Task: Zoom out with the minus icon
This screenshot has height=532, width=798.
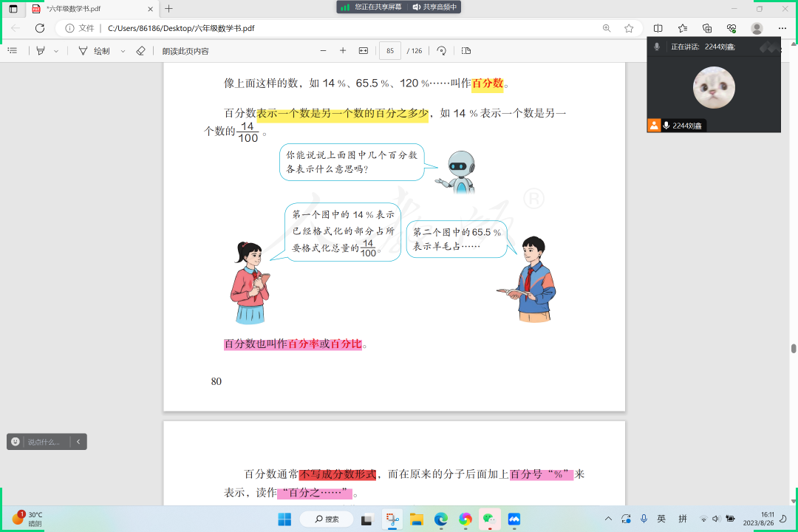Action: 323,51
